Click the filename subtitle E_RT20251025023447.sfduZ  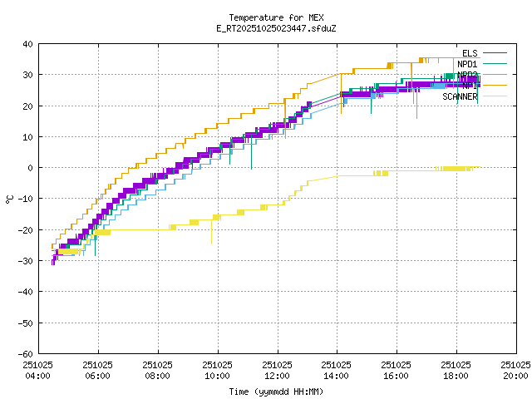click(x=276, y=28)
